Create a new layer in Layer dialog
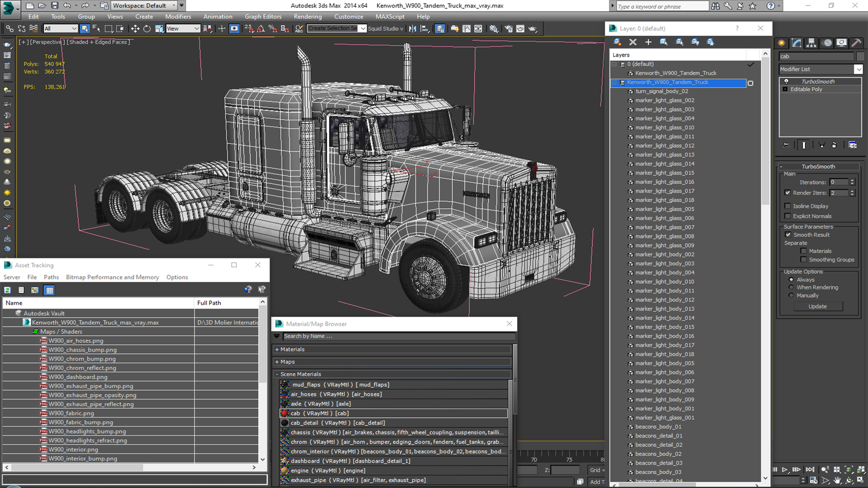868x488 pixels. tap(617, 42)
